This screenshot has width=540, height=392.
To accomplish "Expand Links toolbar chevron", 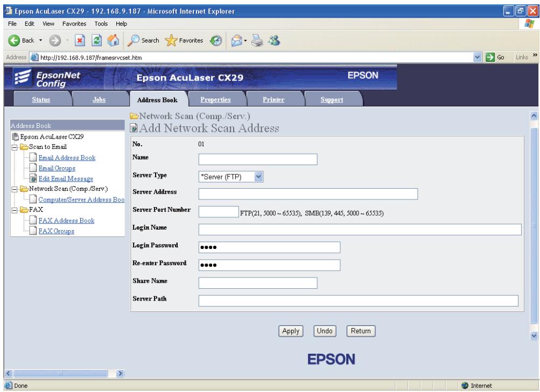I will tap(535, 55).
